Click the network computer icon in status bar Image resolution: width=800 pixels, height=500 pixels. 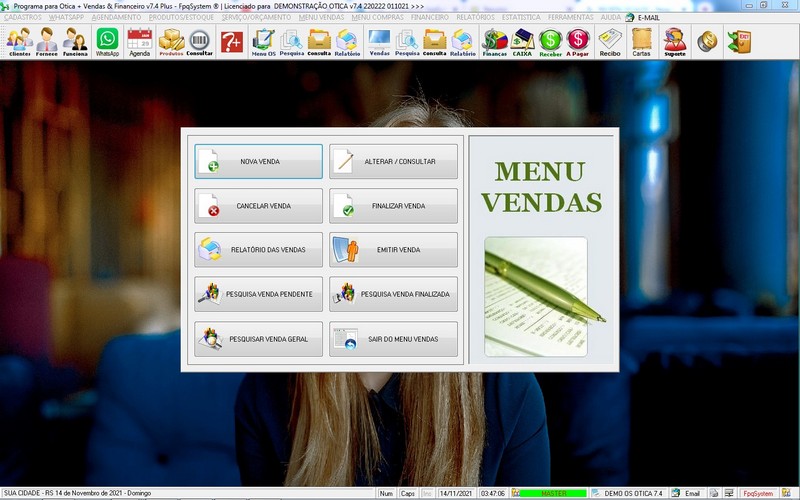coord(729,493)
